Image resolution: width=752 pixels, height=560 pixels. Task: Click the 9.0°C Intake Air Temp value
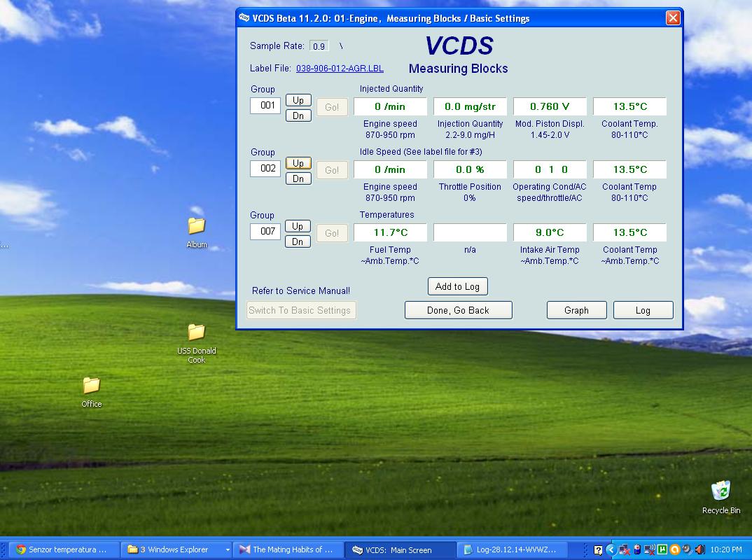click(550, 232)
